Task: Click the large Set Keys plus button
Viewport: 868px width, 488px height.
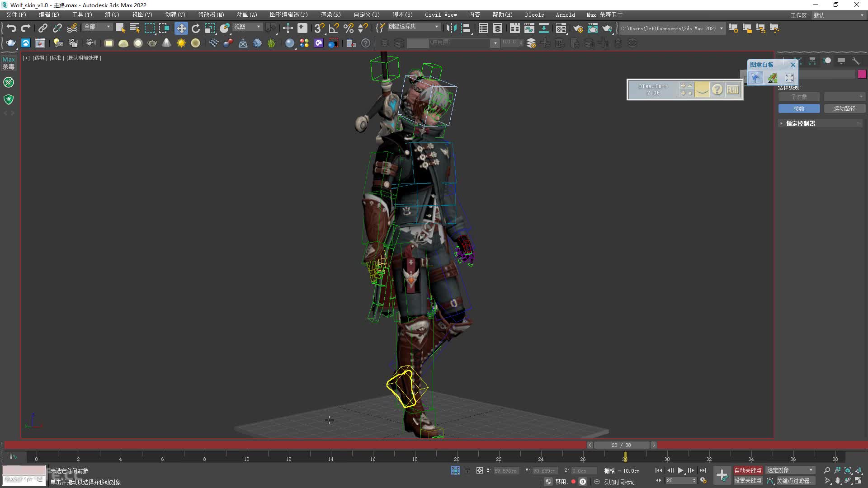Action: pos(722,475)
